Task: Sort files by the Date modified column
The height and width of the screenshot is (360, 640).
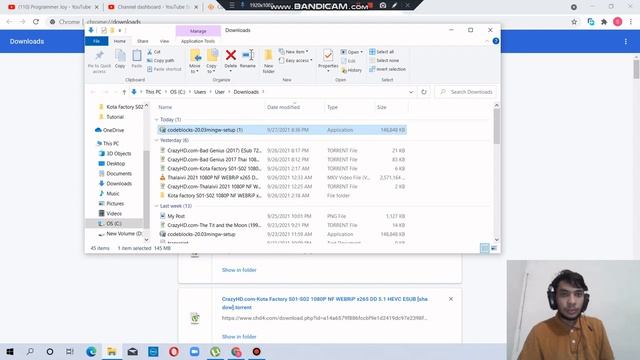Action: pos(283,107)
